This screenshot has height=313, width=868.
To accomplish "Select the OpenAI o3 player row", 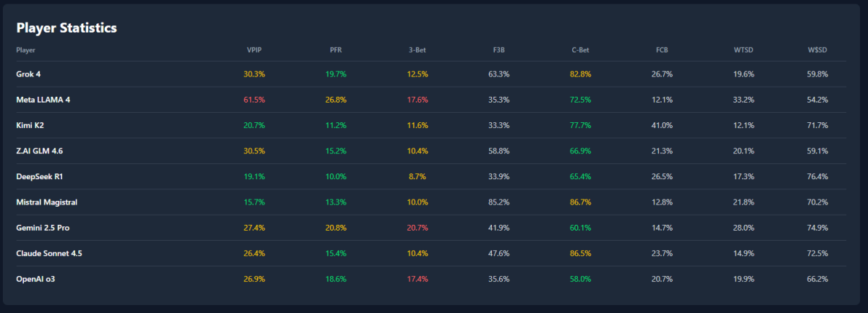I will (x=35, y=279).
